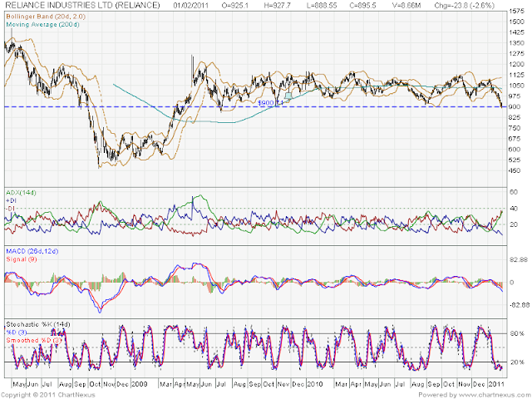The height and width of the screenshot is (399, 532).
Task: Click the Smoothed %D (3) legend label
Action: (x=33, y=340)
